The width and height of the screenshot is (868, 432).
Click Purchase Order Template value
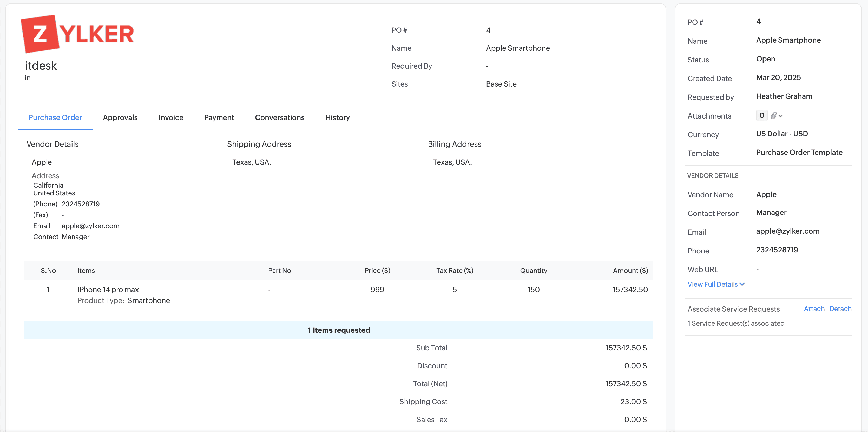click(x=799, y=152)
